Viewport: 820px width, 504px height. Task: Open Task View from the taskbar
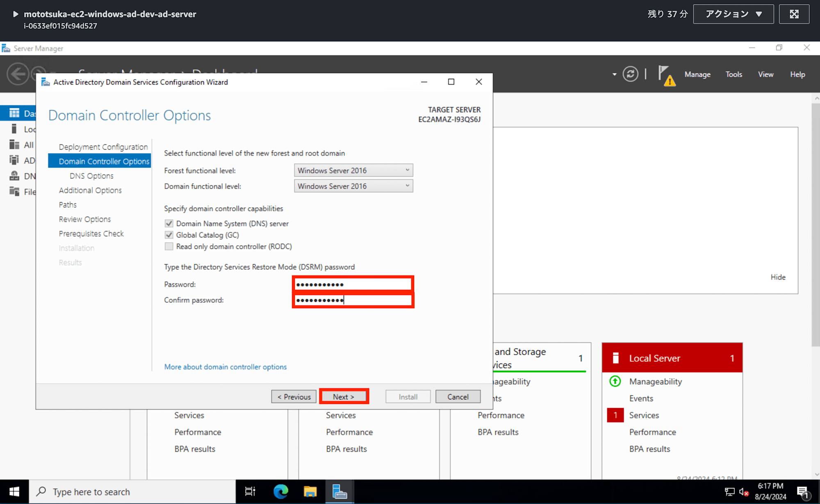pyautogui.click(x=250, y=492)
